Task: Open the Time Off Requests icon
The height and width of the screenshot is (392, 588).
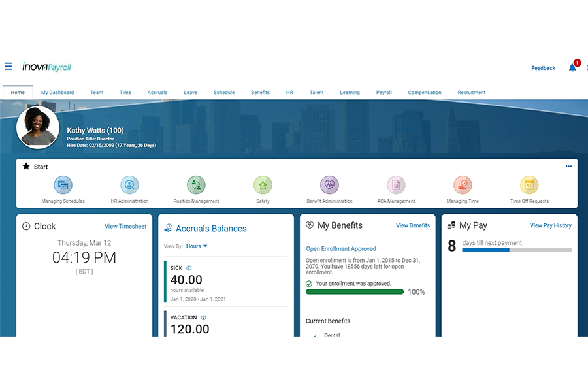Action: pos(529,186)
